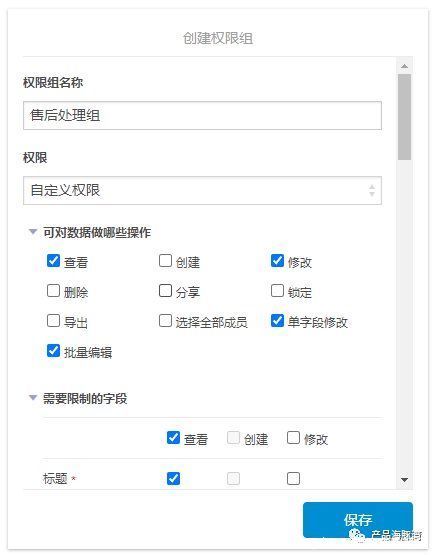
Task: Open the 自定义权限 dropdown
Action: [x=202, y=190]
